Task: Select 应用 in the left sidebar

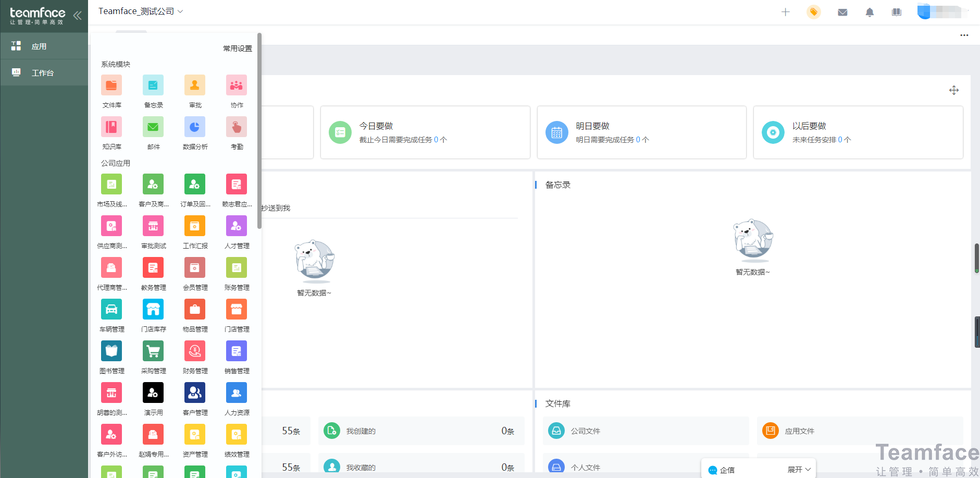Action: pyautogui.click(x=39, y=46)
